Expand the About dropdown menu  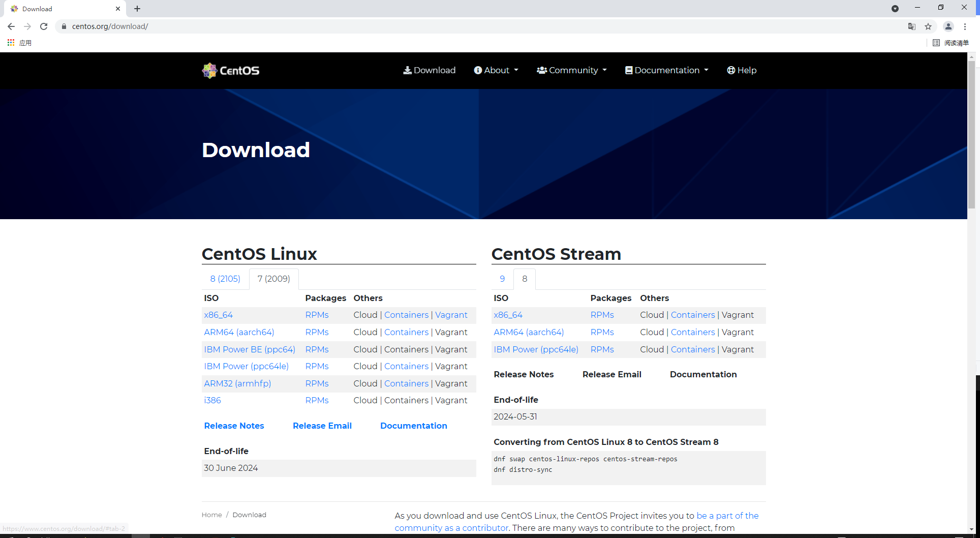point(496,70)
